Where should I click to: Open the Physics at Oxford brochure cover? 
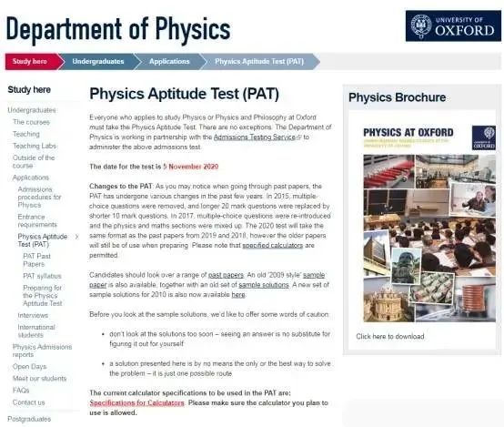coord(429,223)
